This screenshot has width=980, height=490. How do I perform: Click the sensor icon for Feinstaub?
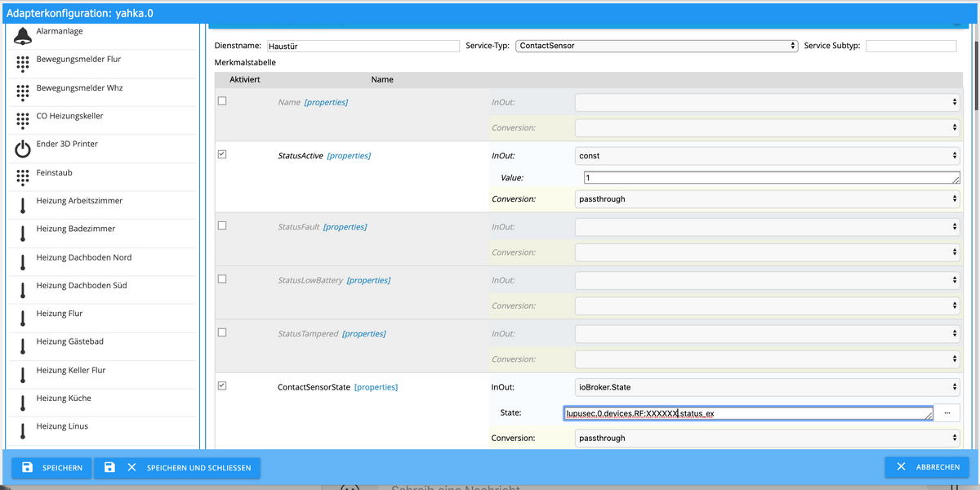click(x=23, y=177)
